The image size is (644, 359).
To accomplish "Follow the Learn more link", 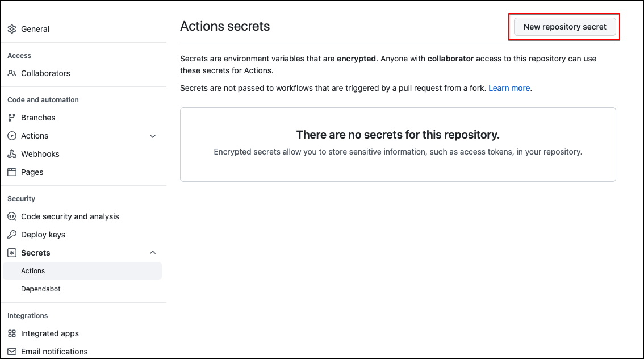I will click(509, 88).
